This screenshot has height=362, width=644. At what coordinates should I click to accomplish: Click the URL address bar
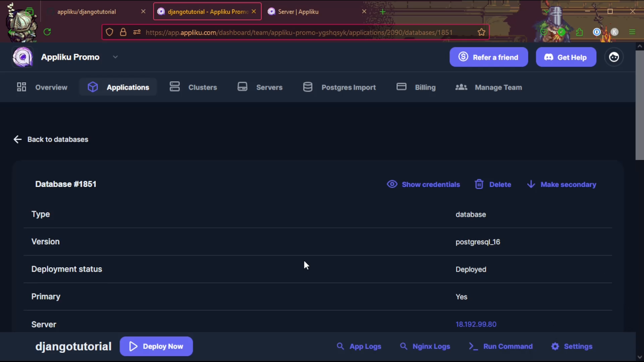(299, 33)
